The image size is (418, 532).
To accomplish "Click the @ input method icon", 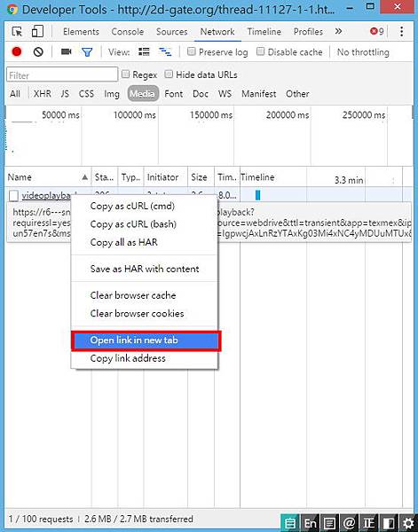I will (350, 523).
